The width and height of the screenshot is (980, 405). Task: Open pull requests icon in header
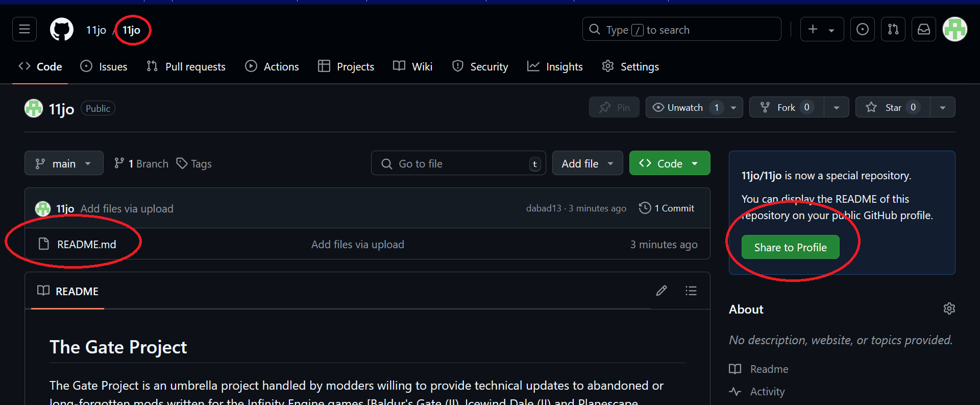click(x=893, y=29)
